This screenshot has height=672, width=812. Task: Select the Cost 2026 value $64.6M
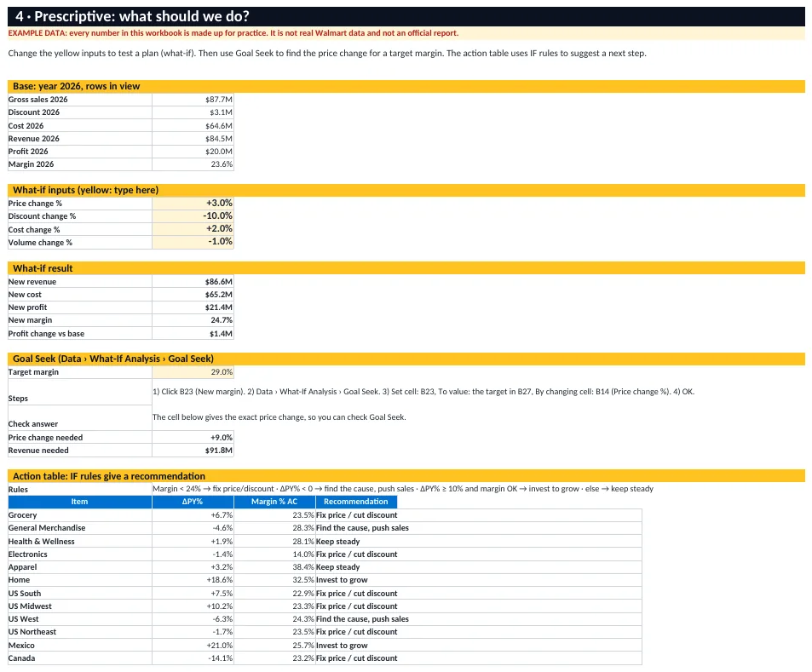tap(193, 126)
